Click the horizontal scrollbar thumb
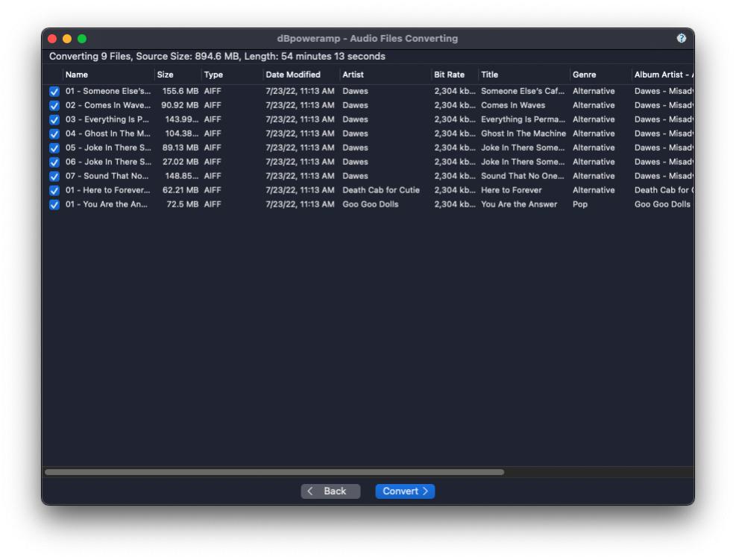The image size is (736, 560). tap(274, 472)
